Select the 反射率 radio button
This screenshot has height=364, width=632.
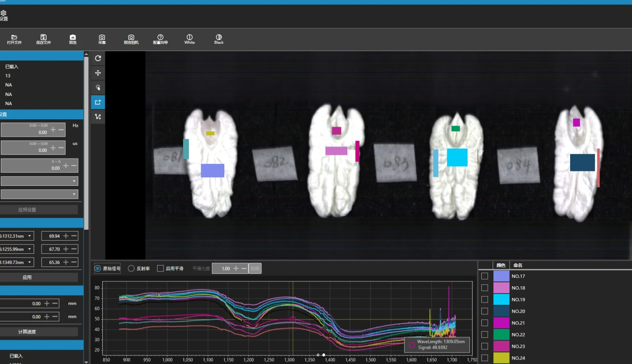coord(131,268)
